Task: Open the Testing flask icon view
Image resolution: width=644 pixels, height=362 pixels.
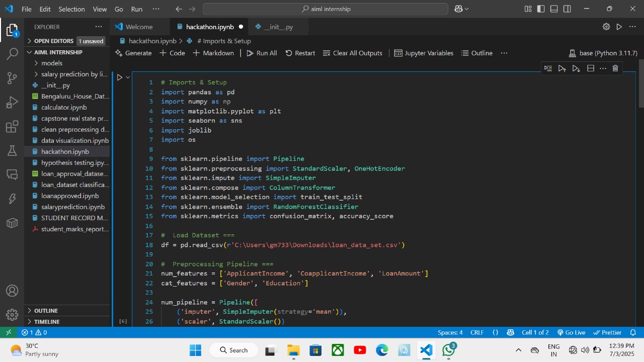Action: (x=12, y=150)
